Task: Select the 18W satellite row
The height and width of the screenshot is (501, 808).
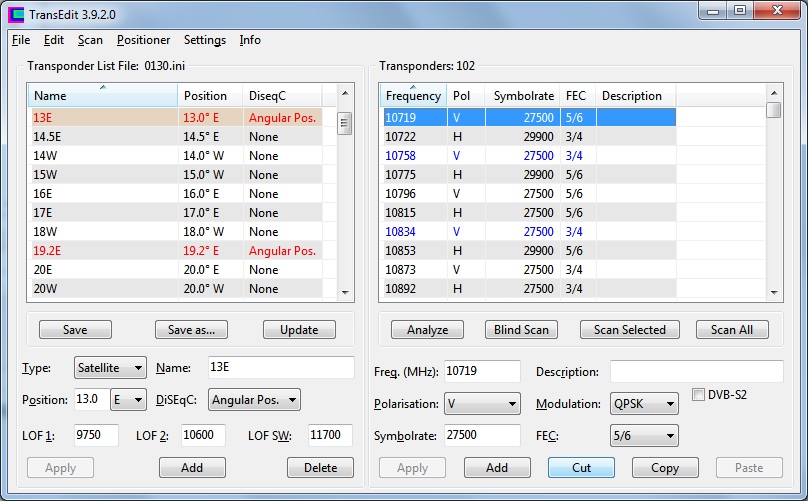Action: (175, 232)
